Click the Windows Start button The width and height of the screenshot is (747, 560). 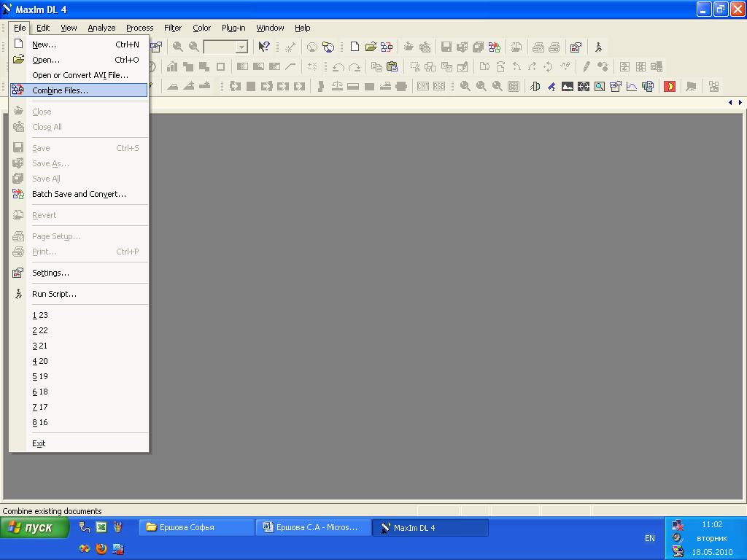coord(35,528)
